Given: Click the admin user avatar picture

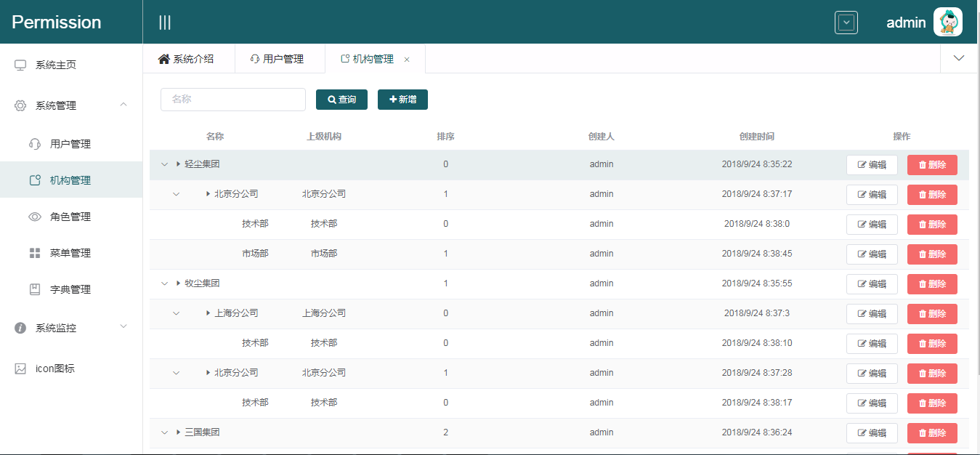Looking at the screenshot, I should click(x=948, y=22).
